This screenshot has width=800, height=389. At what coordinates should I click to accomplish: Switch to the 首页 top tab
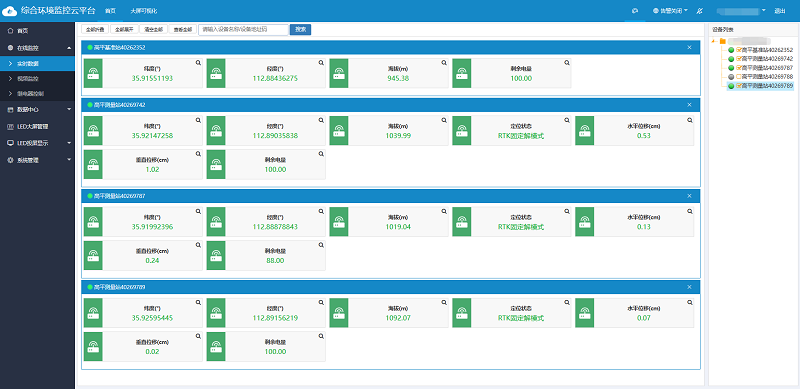coord(110,10)
